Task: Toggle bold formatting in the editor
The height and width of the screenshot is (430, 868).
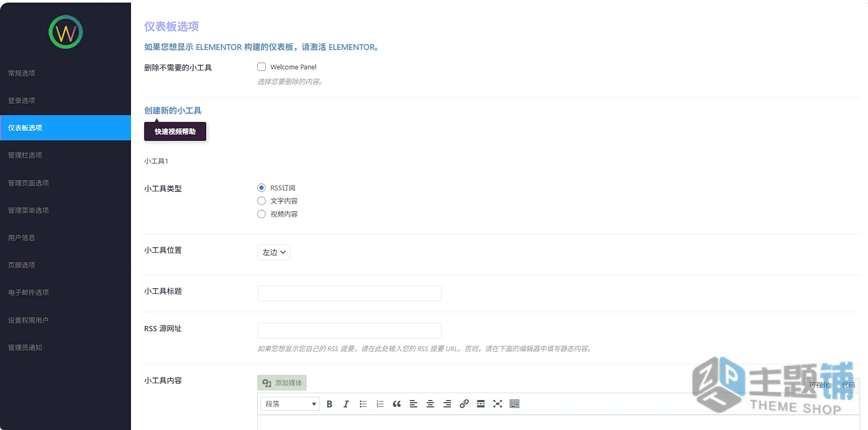Action: 329,404
